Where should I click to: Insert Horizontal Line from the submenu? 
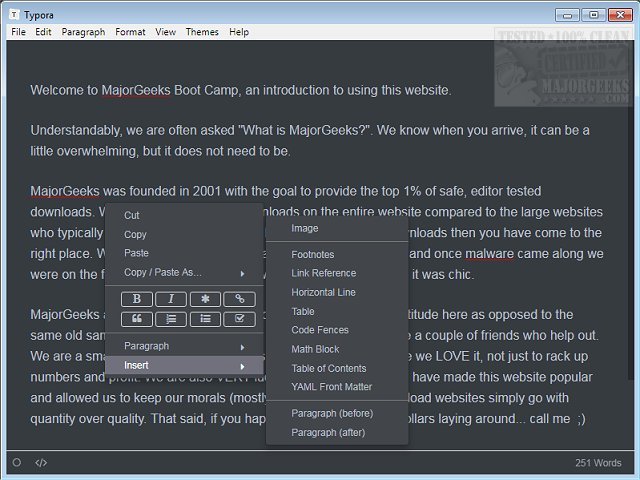pyautogui.click(x=323, y=292)
